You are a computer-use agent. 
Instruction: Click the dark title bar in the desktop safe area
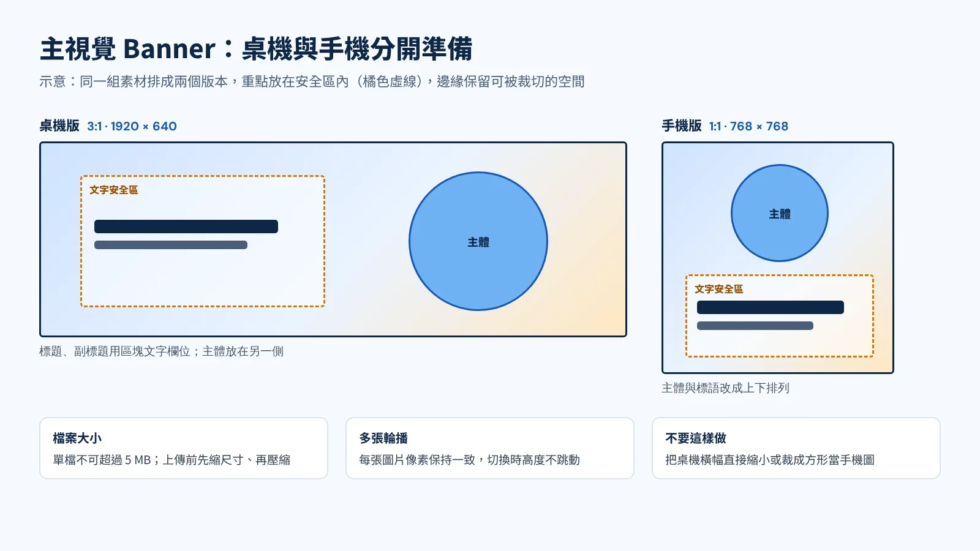coord(186,227)
